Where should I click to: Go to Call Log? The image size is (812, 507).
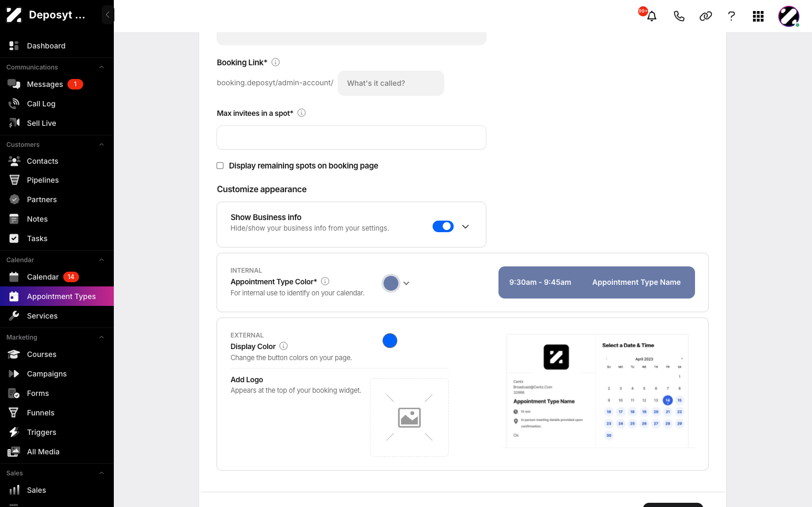click(x=57, y=104)
